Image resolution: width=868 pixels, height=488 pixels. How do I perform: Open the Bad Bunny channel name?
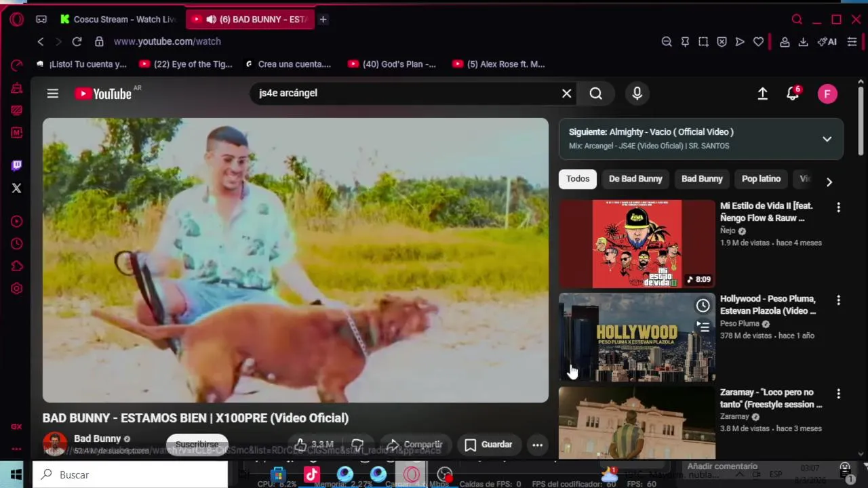pyautogui.click(x=97, y=439)
